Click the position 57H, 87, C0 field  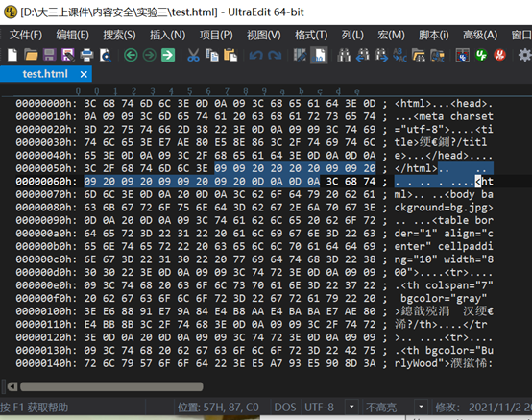218,407
